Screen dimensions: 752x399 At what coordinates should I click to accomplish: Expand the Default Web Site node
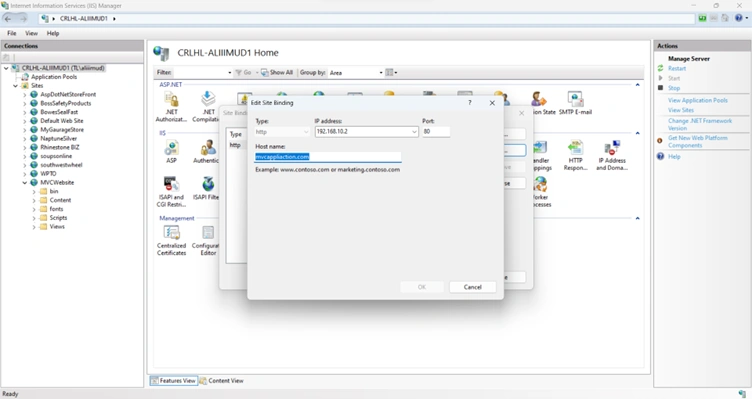pos(25,121)
